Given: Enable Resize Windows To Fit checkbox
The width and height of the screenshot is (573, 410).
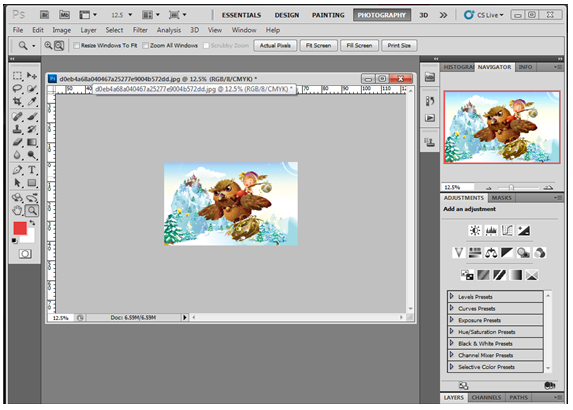Looking at the screenshot, I should (x=76, y=45).
